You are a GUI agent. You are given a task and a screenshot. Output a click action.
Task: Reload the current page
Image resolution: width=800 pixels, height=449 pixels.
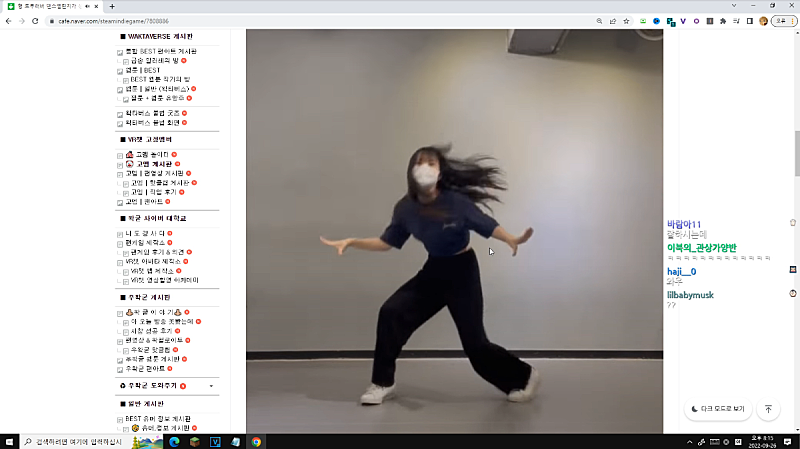pyautogui.click(x=35, y=21)
